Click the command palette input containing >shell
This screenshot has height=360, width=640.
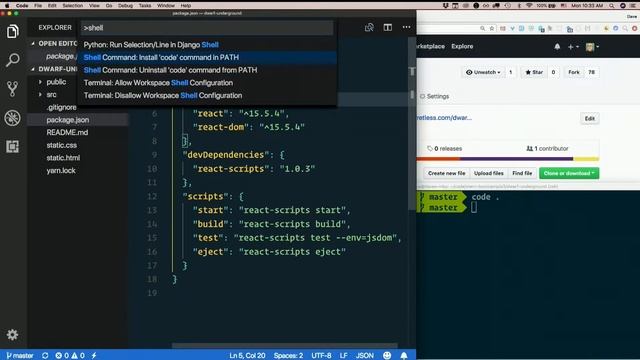pyautogui.click(x=207, y=28)
